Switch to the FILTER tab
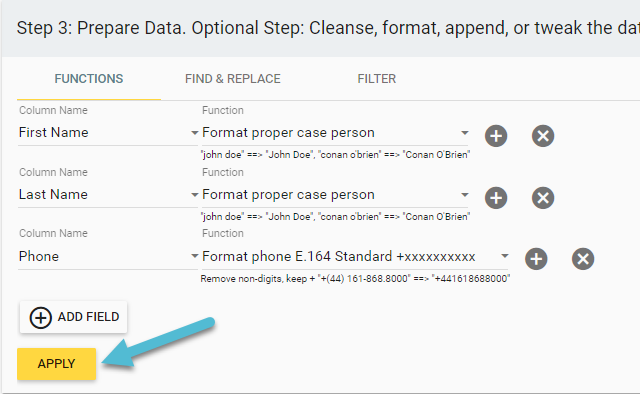This screenshot has height=394, width=640. [377, 79]
